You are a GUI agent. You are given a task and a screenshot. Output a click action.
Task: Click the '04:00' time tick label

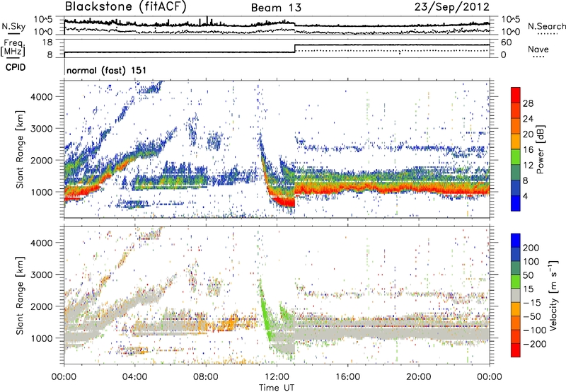[134, 377]
